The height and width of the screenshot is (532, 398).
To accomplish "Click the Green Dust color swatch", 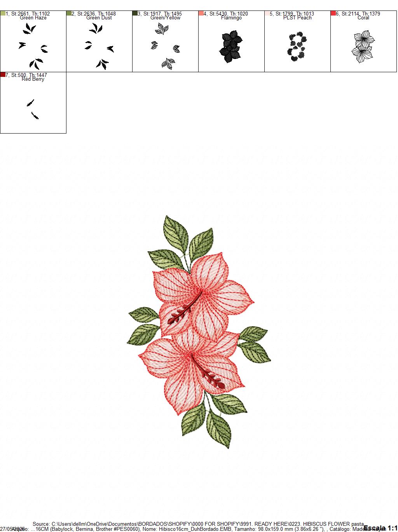I will (x=69, y=13).
